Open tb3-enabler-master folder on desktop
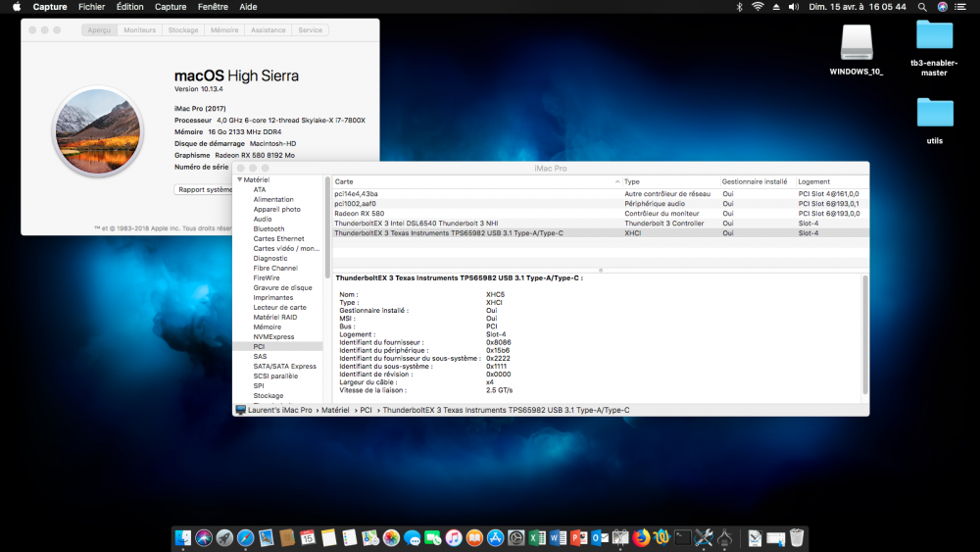 pos(934,48)
